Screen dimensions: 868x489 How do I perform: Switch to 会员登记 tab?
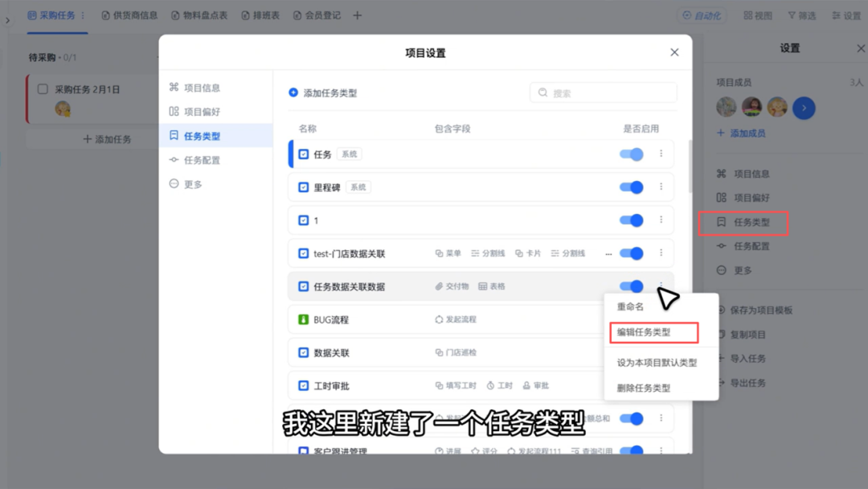coord(317,15)
